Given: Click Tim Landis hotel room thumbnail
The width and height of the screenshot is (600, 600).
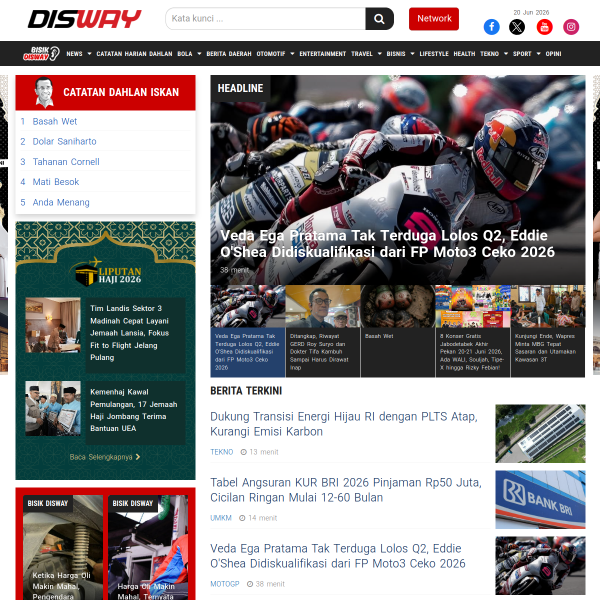Looking at the screenshot, I should coord(53,325).
